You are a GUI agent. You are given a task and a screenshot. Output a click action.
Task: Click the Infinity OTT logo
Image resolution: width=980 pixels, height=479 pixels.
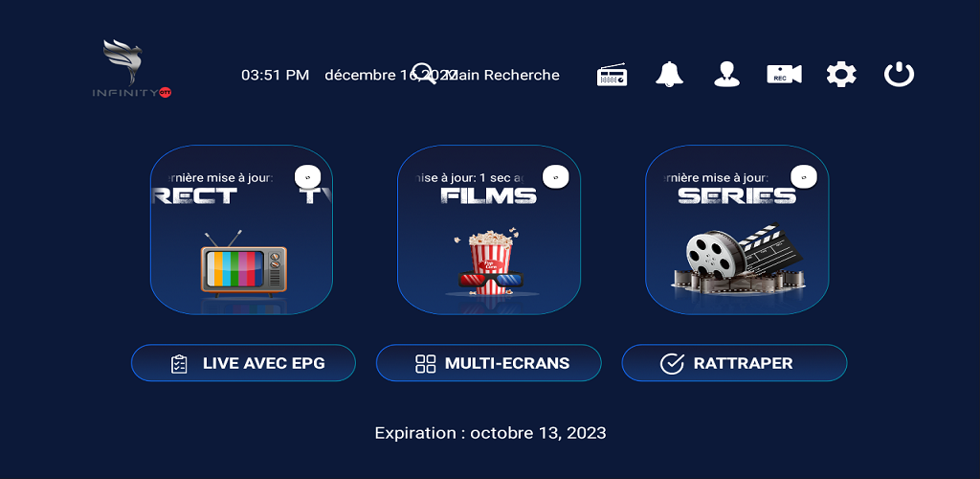pos(132,69)
